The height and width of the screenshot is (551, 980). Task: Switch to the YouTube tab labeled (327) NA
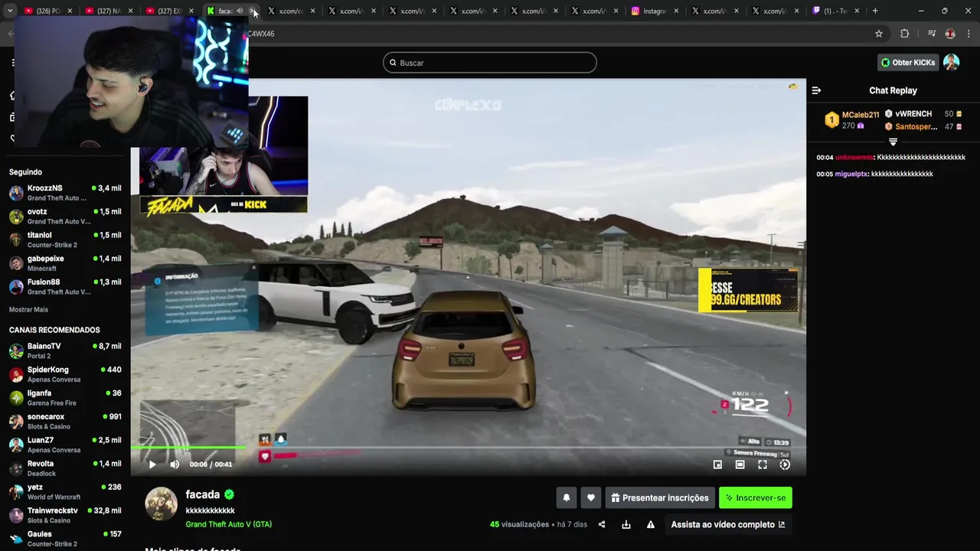click(108, 11)
